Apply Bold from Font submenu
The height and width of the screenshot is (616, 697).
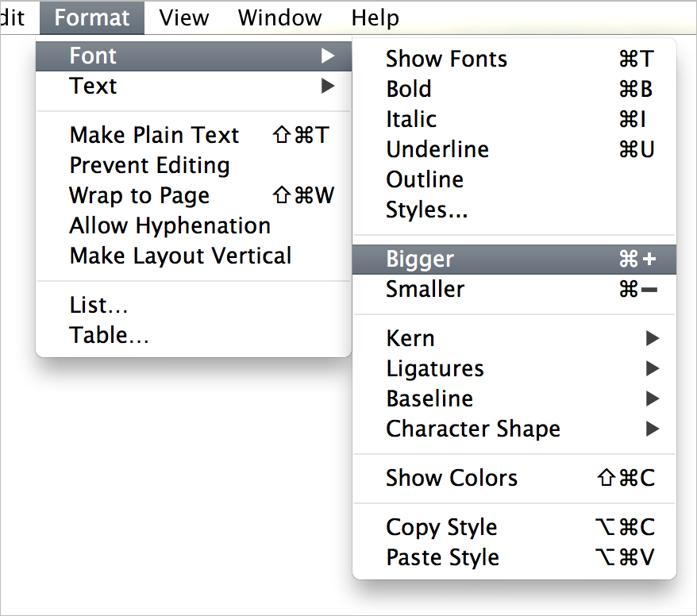pos(514,89)
